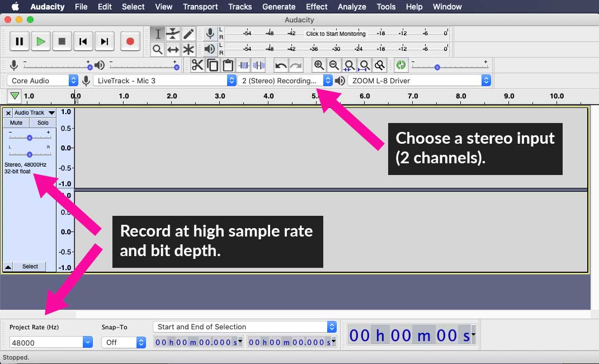Open the Audio Track name dropdown
Image resolution: width=599 pixels, height=364 pixels.
coord(34,113)
